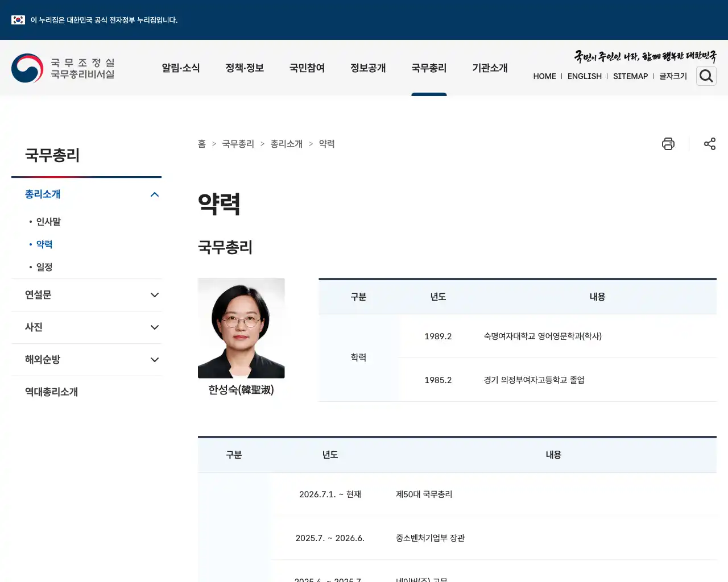Switch to the ENGLISH site
The height and width of the screenshot is (582, 728).
pos(584,76)
